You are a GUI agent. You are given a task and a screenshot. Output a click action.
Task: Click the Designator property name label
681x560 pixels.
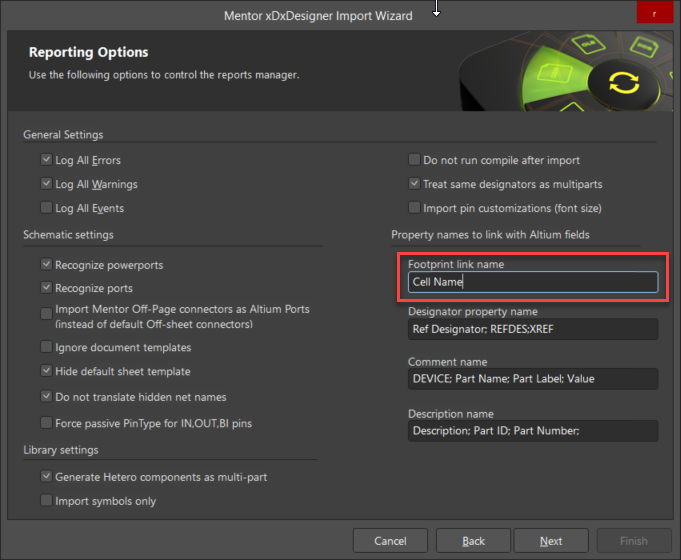(x=473, y=311)
